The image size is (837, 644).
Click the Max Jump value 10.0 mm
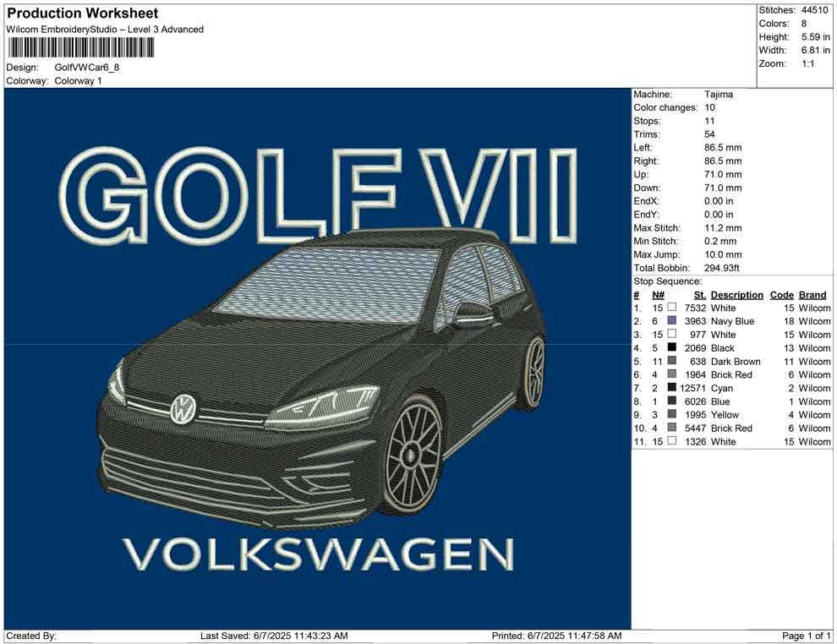pos(723,254)
